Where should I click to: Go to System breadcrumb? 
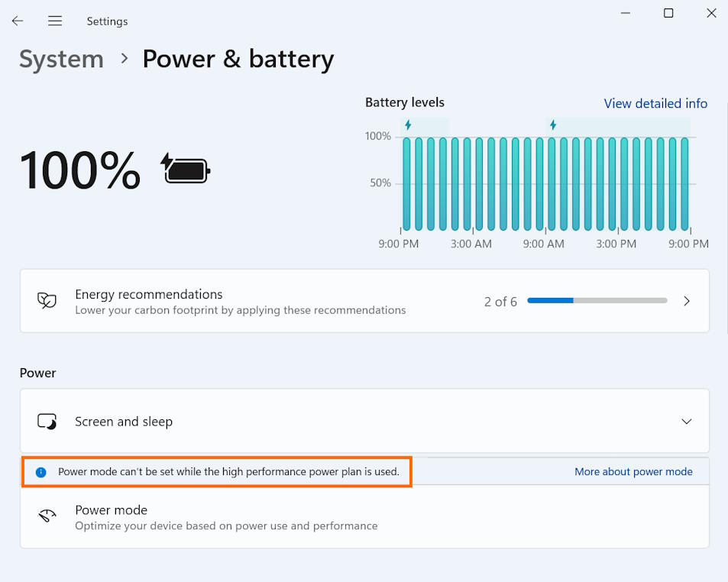pyautogui.click(x=61, y=60)
